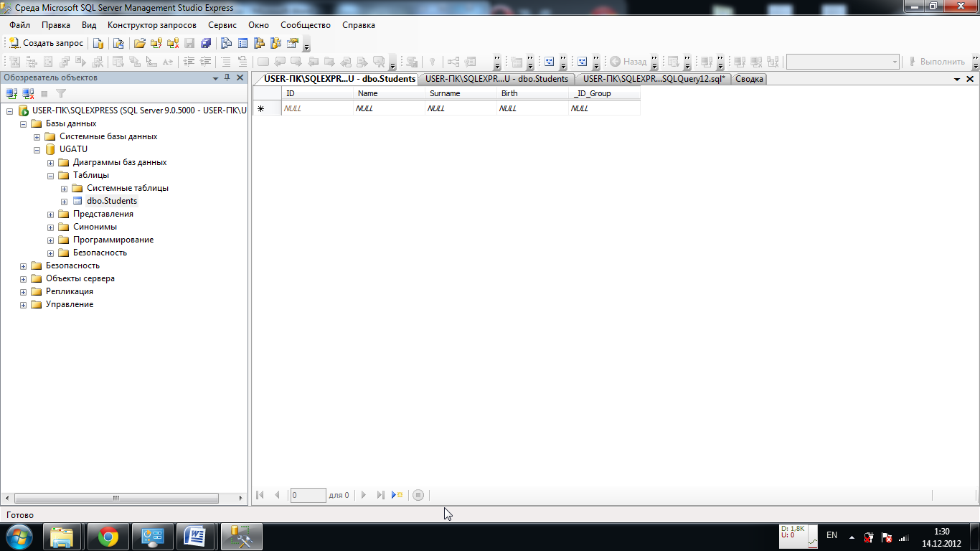The height and width of the screenshot is (551, 980).
Task: Click the Object Explorer horizontal scrollbar
Action: pos(117,498)
